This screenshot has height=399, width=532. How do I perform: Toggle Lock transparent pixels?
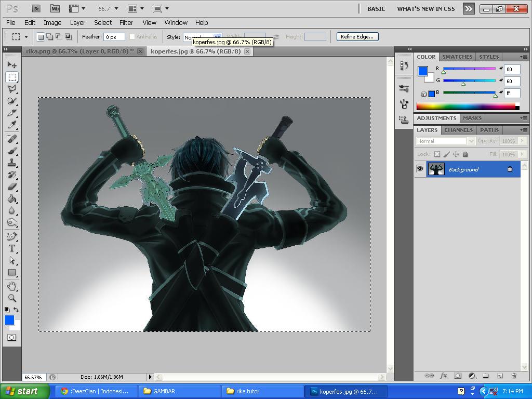click(437, 154)
